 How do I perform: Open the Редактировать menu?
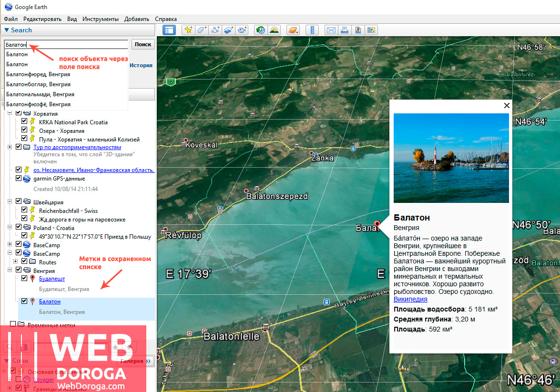point(42,19)
